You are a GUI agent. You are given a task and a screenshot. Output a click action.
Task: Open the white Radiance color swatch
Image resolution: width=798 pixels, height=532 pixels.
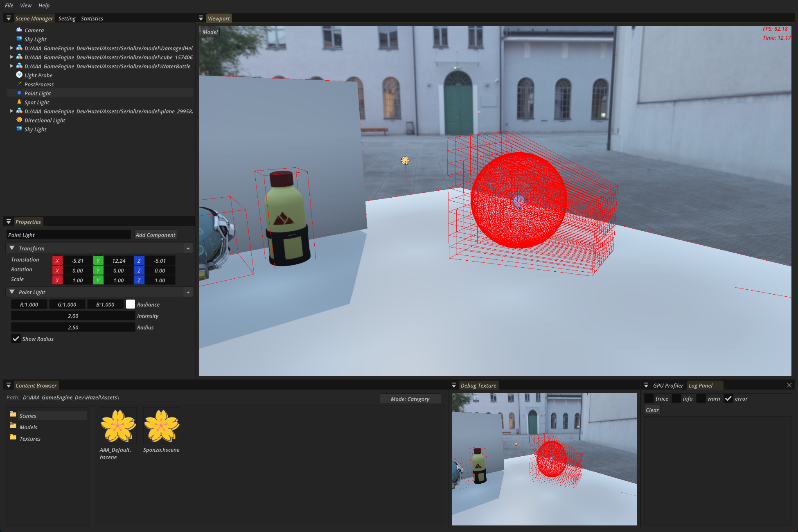(x=131, y=304)
